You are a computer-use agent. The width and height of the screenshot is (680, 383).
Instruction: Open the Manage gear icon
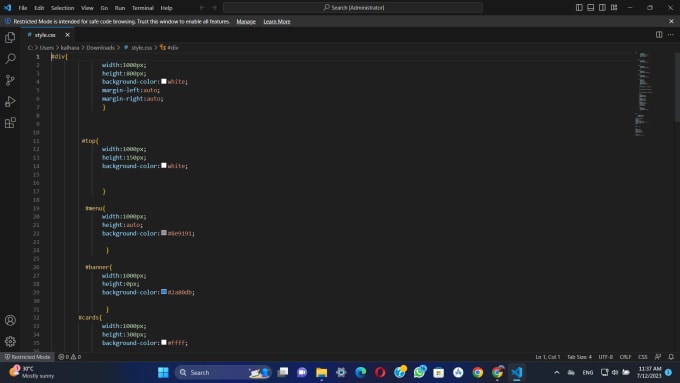[x=10, y=342]
